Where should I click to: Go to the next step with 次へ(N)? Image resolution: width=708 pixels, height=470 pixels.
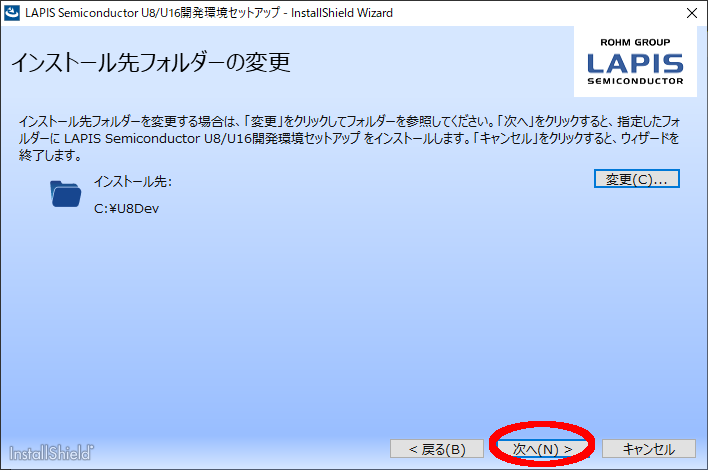click(542, 449)
